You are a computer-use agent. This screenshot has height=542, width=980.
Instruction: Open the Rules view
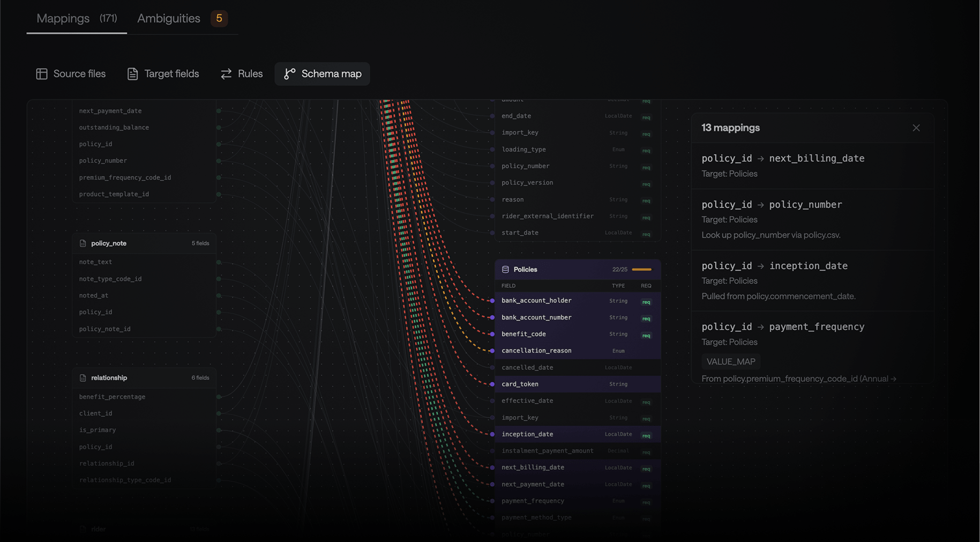(x=242, y=74)
